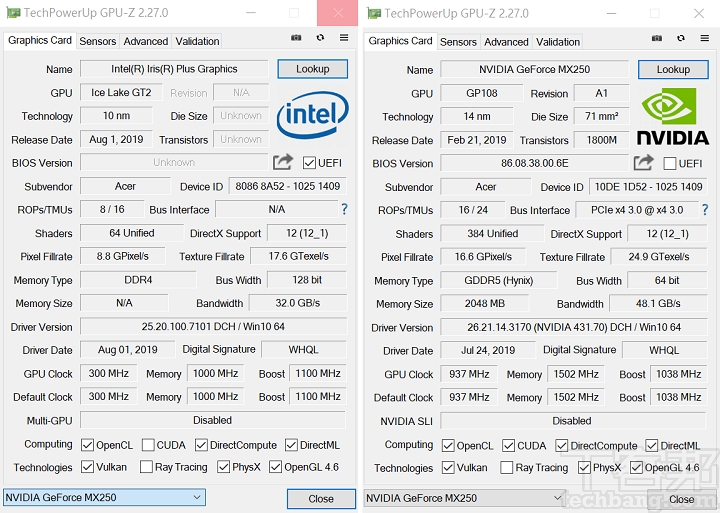Toggle DirectCompute checkbox in Intel window
This screenshot has width=720, height=513.
[x=201, y=445]
